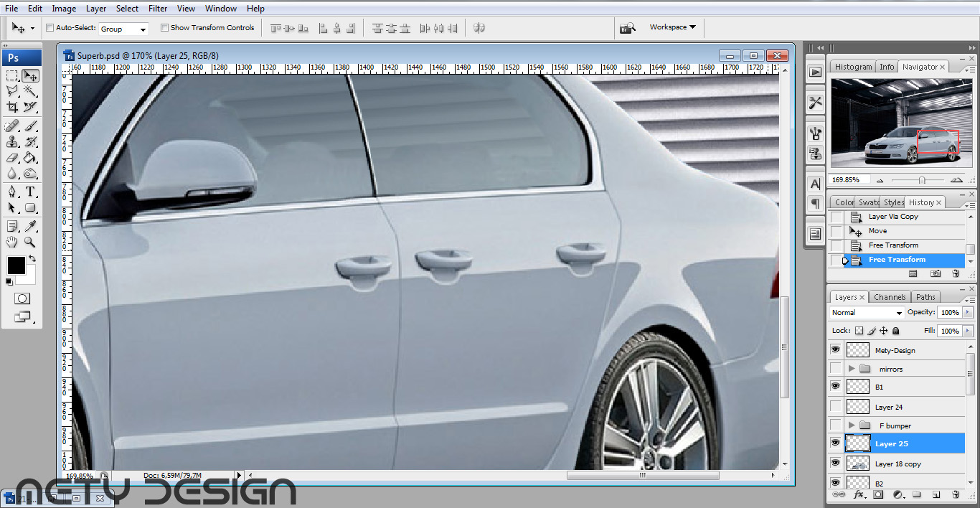
Task: Select the Move tool in the toolbox
Action: 30,76
